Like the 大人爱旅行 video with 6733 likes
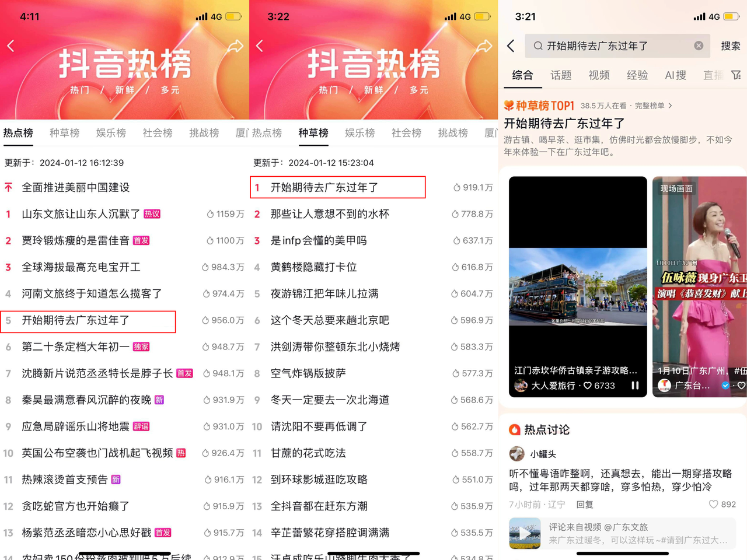This screenshot has width=747, height=560. click(x=588, y=386)
